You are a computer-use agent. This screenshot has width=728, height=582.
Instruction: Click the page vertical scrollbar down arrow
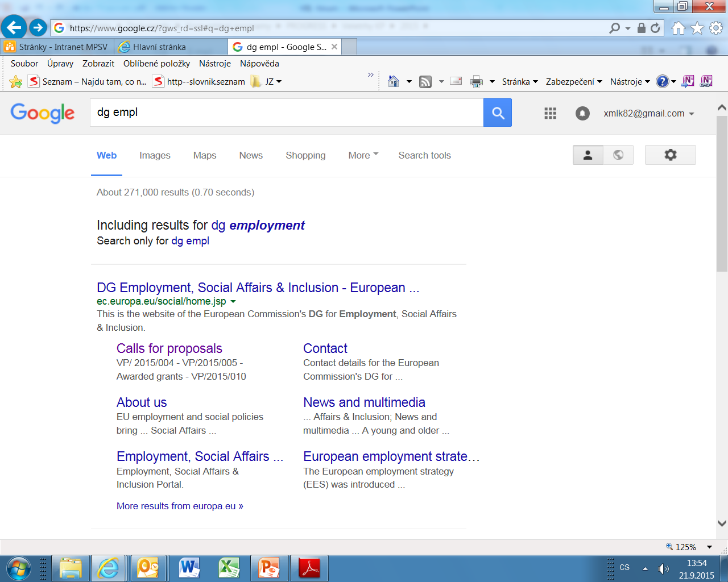722,523
